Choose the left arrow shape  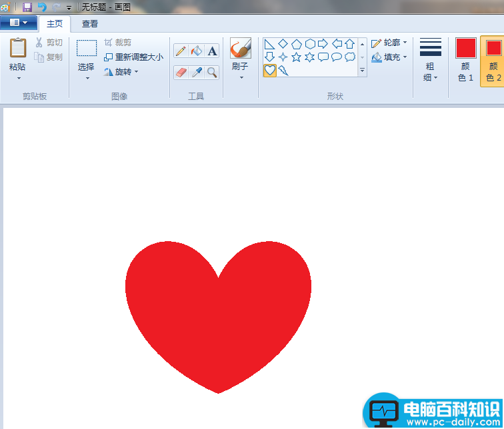tap(337, 43)
